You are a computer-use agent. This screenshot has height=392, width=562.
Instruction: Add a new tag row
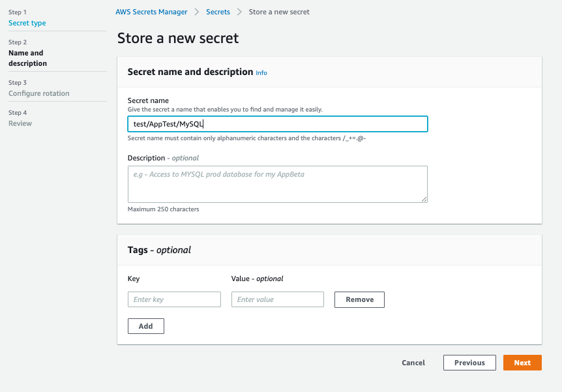coord(146,326)
